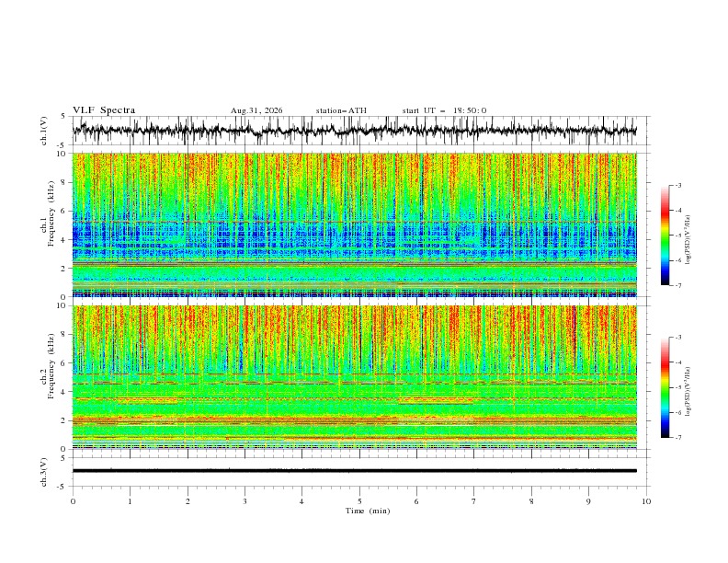Click the ch.1 Frequency (kHz) axis label
728x563 pixels.
(48, 224)
